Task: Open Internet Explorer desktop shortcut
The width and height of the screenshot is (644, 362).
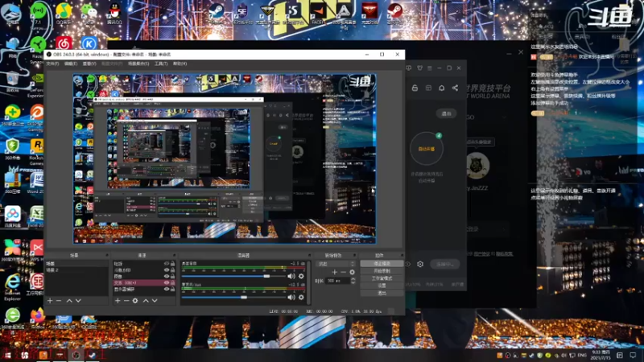Action: coord(12,286)
